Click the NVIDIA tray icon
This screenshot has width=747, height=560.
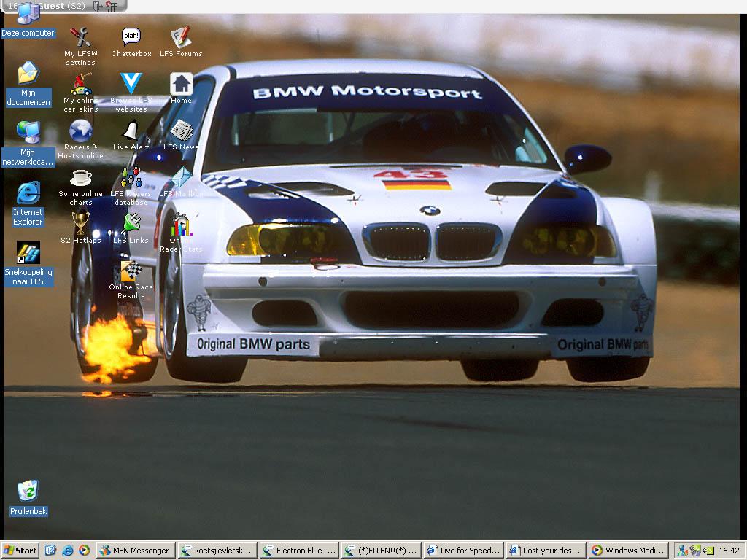click(x=709, y=551)
